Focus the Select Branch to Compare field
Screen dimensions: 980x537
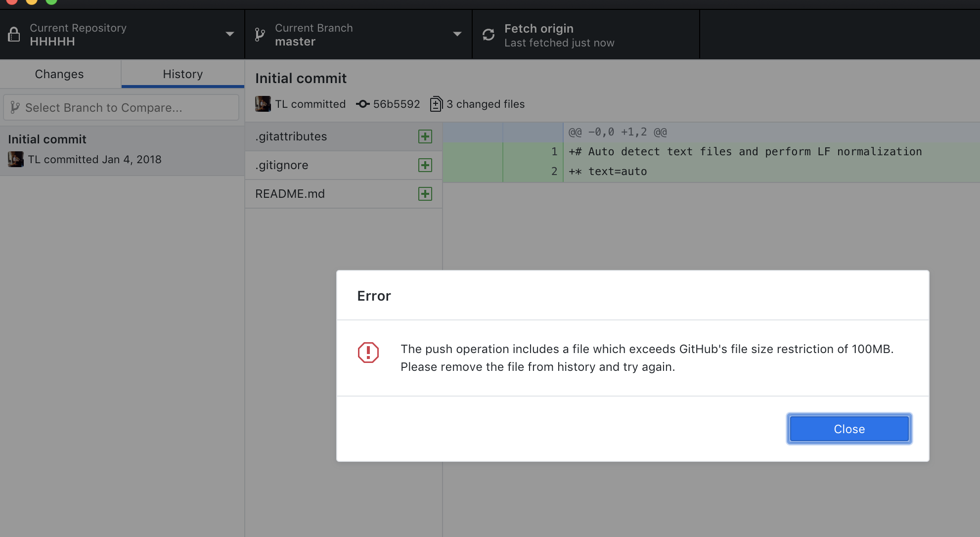click(121, 107)
